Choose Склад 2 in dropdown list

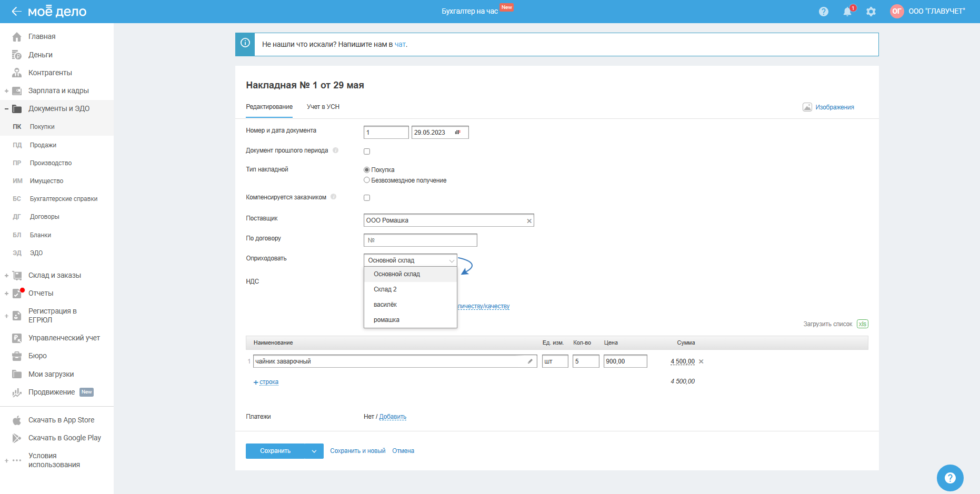point(411,289)
